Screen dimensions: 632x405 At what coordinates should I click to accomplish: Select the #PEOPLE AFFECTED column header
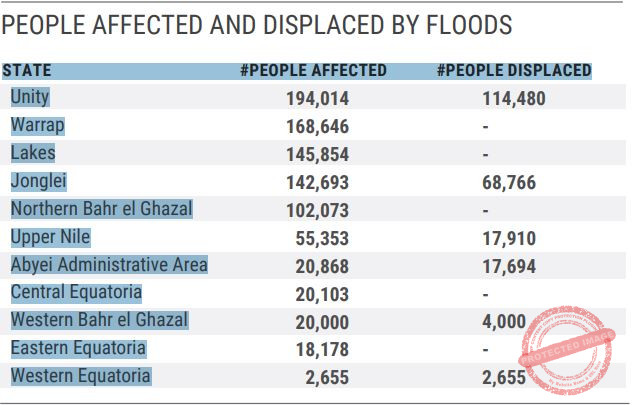(x=313, y=71)
